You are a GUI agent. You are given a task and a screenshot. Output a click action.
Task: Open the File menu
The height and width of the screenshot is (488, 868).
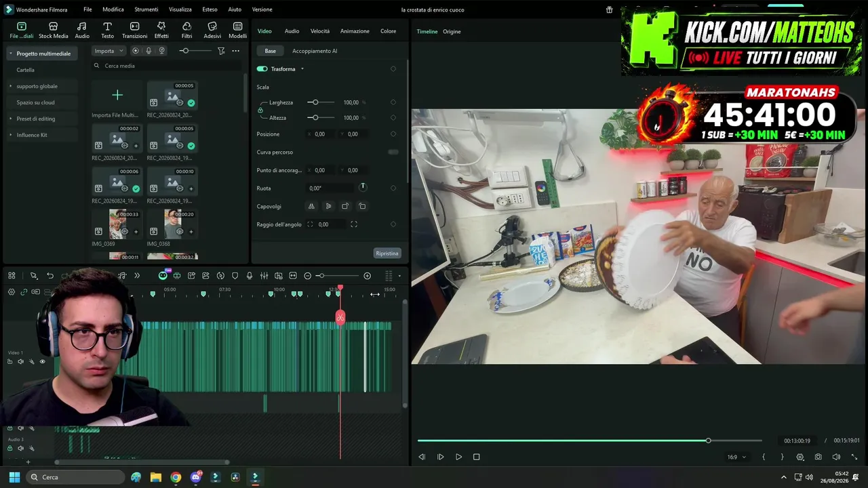point(87,9)
